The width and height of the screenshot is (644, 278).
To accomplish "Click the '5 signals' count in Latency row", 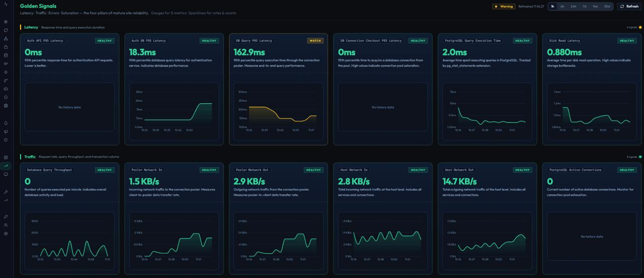I will 632,27.
